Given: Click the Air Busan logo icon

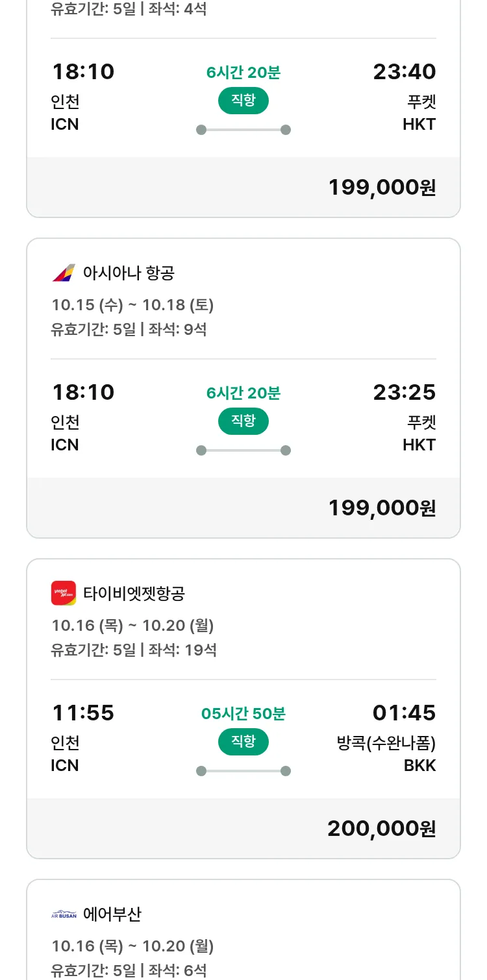Looking at the screenshot, I should [64, 914].
